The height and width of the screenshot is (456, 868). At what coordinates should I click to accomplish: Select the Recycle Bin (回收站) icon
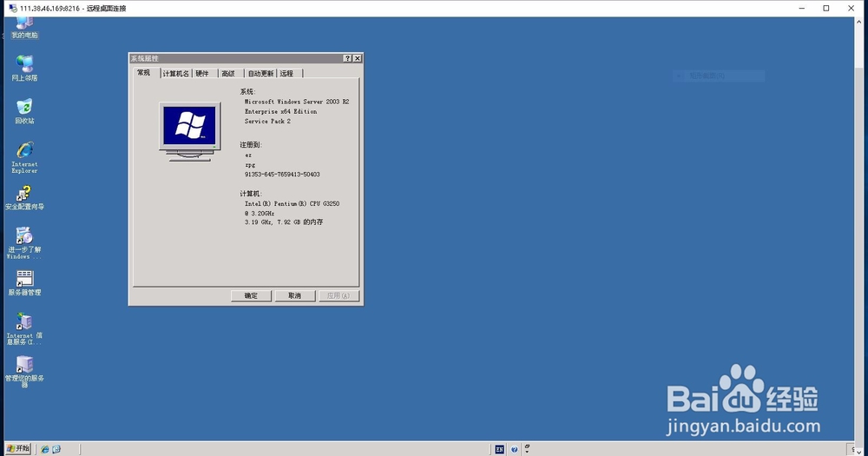pyautogui.click(x=24, y=111)
